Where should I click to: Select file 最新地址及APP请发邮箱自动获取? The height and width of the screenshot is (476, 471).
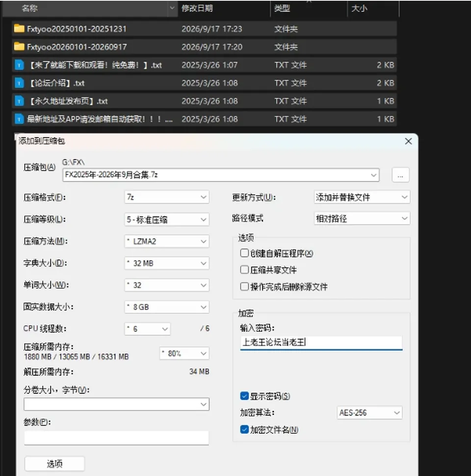(204, 119)
